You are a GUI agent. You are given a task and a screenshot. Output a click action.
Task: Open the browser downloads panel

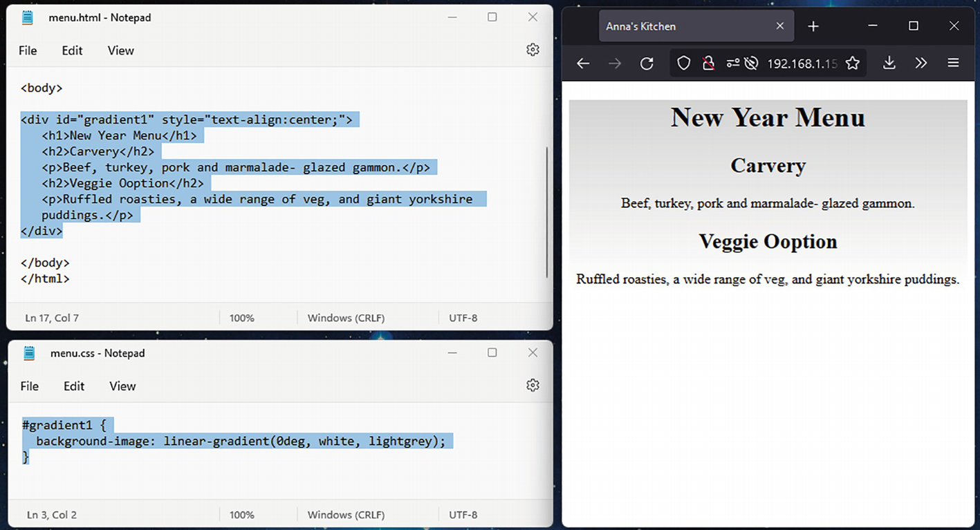coord(889,64)
